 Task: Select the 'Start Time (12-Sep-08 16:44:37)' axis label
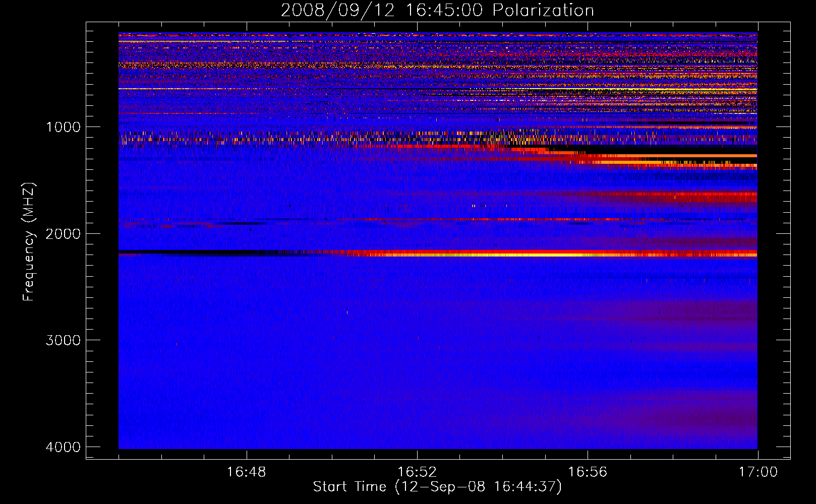click(437, 487)
